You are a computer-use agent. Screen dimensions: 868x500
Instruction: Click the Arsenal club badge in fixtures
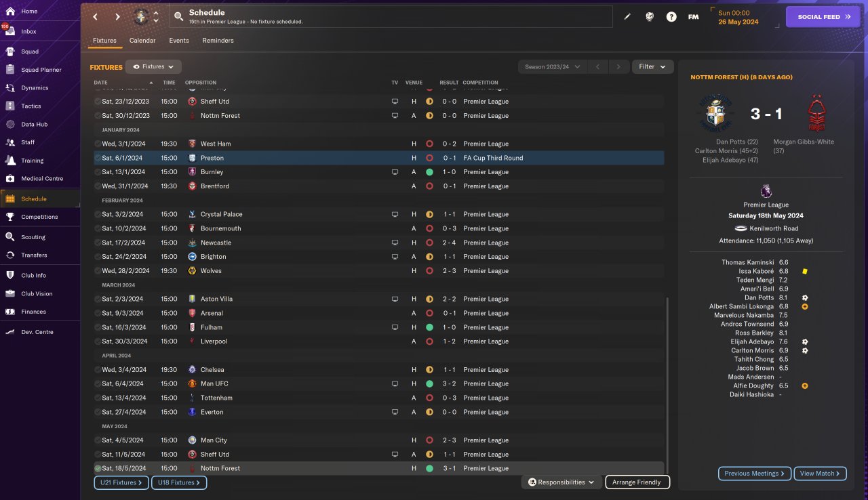point(192,313)
